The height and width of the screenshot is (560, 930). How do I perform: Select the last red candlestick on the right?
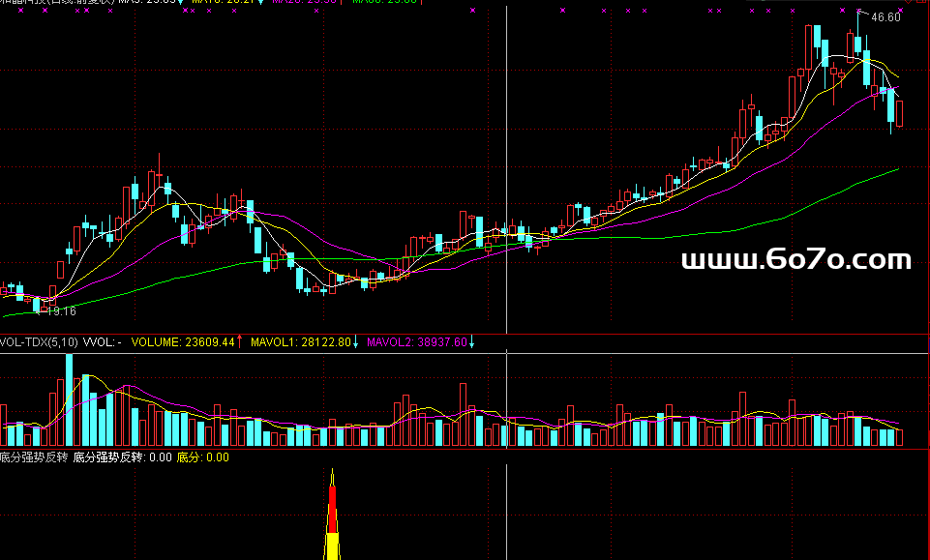tap(900, 112)
